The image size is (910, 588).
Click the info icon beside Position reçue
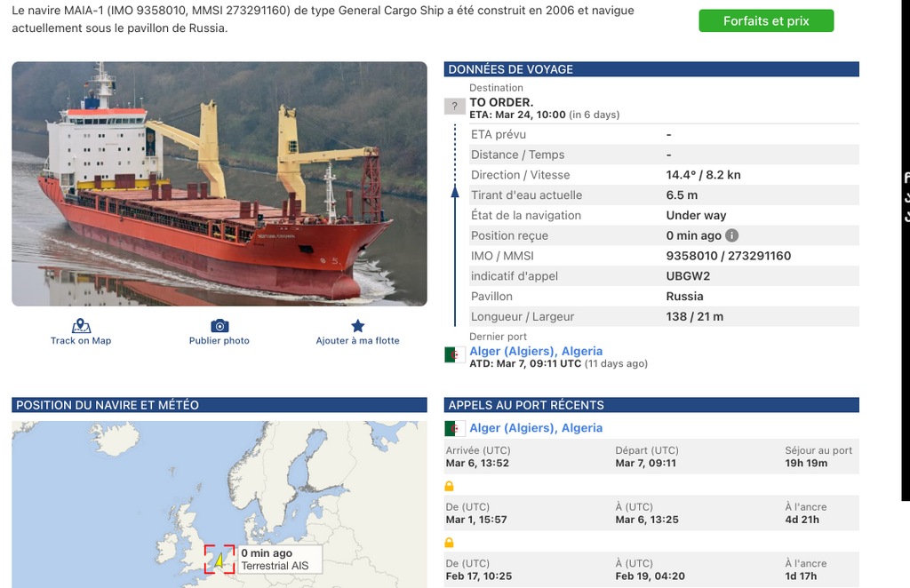[x=732, y=235]
